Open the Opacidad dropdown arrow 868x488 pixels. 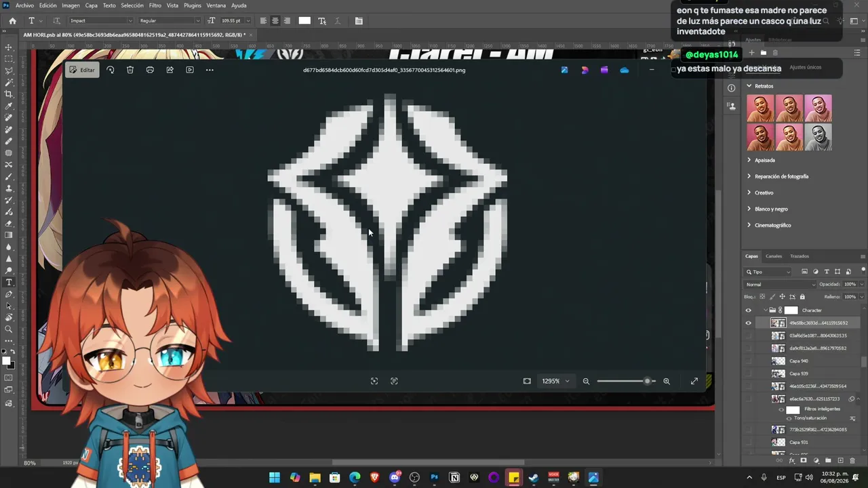tap(861, 285)
